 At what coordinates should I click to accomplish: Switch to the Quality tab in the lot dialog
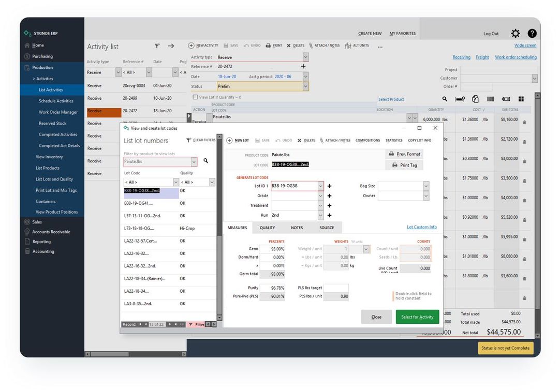pyautogui.click(x=269, y=227)
